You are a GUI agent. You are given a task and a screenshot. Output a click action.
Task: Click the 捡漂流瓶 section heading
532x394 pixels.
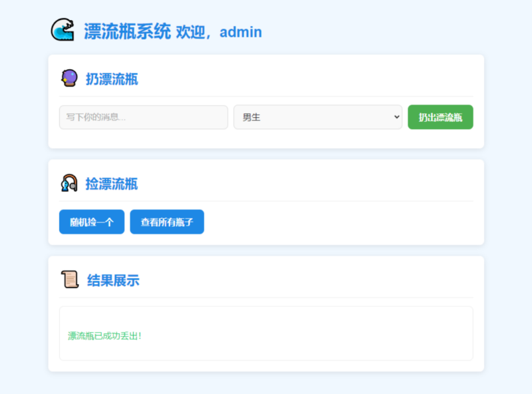(112, 184)
